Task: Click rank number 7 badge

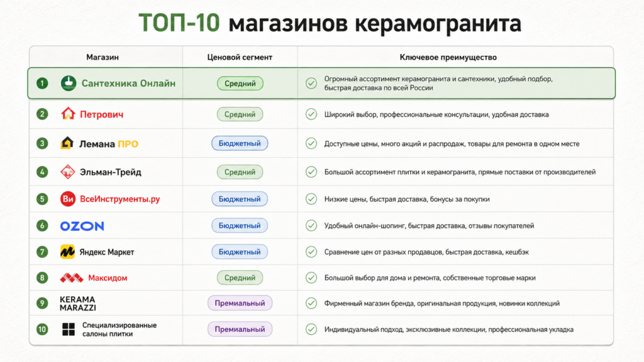Action: pos(42,251)
